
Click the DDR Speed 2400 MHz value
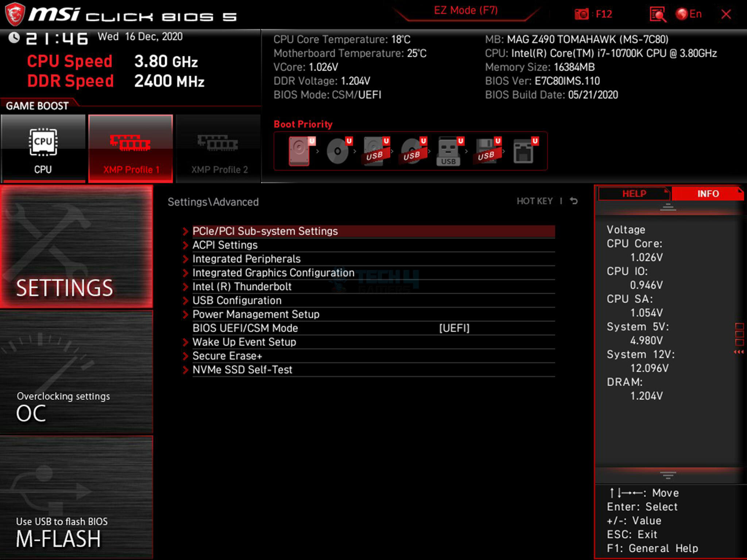[169, 81]
